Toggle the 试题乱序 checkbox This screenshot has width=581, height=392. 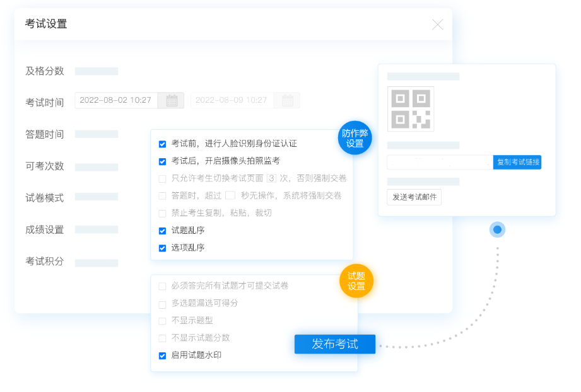pyautogui.click(x=163, y=231)
